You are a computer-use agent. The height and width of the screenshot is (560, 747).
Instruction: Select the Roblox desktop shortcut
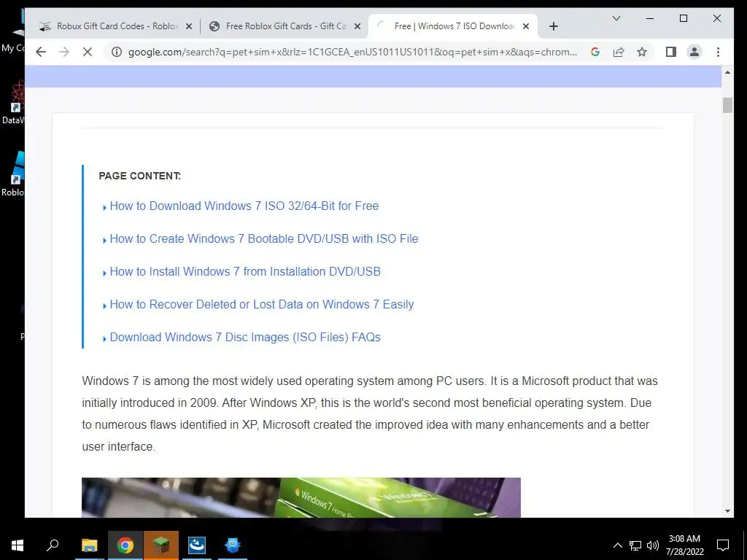pos(15,174)
